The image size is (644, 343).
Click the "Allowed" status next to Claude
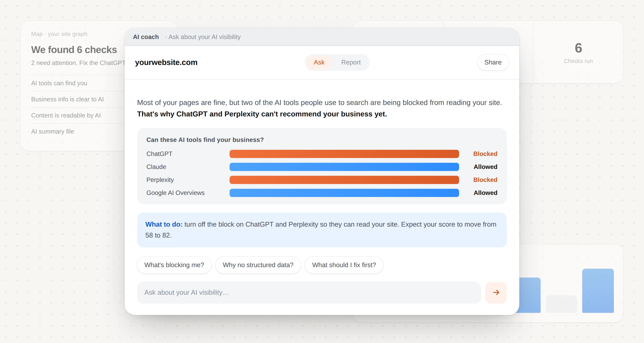click(x=486, y=167)
